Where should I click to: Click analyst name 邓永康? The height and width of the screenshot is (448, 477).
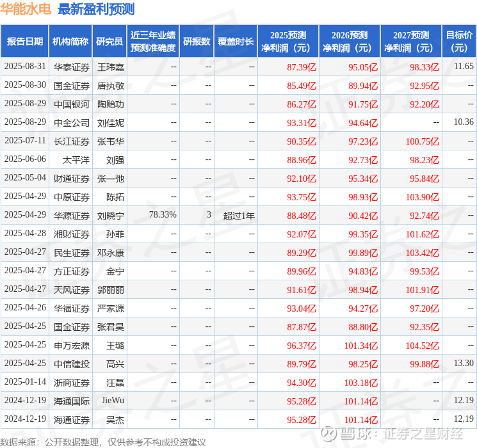coord(111,253)
